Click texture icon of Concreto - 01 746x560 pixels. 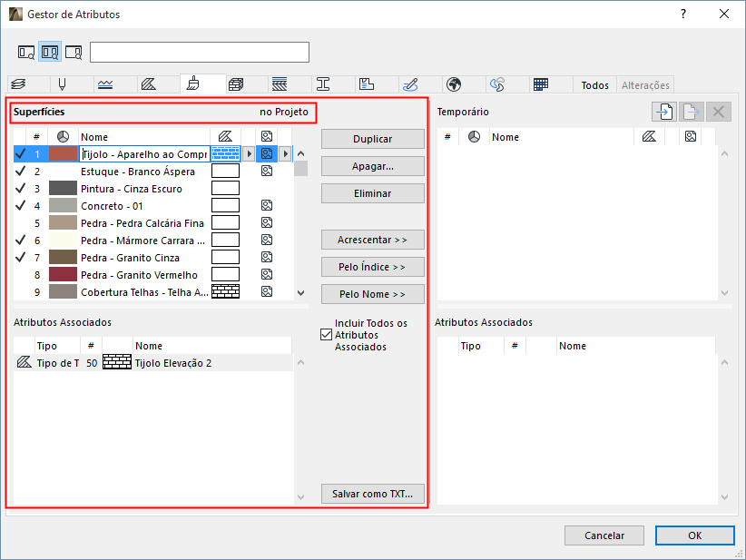(x=267, y=205)
